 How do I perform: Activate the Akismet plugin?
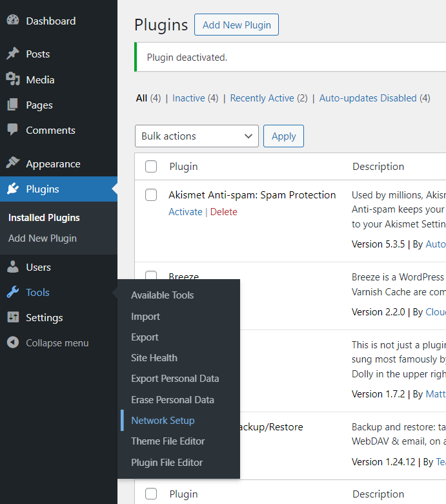[x=186, y=212]
